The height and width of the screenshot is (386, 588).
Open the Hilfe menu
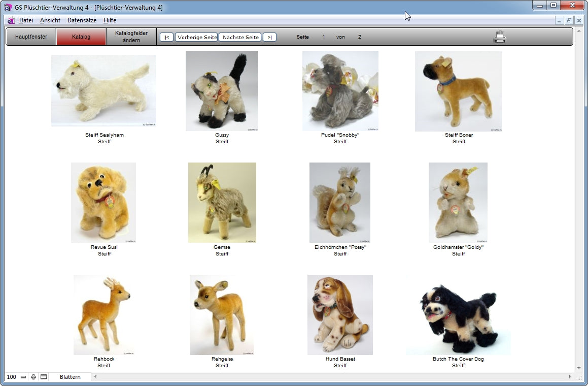(x=110, y=20)
